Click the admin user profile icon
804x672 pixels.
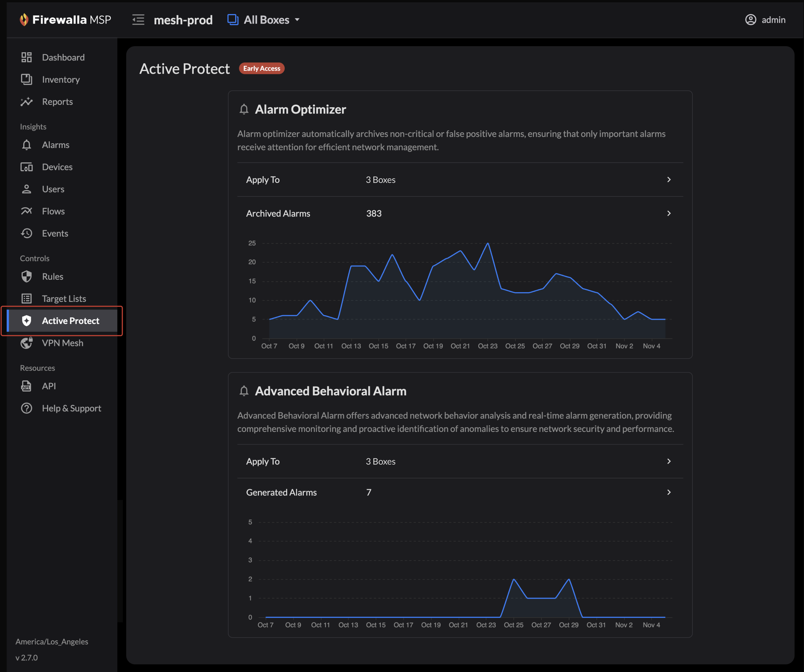[x=750, y=20]
